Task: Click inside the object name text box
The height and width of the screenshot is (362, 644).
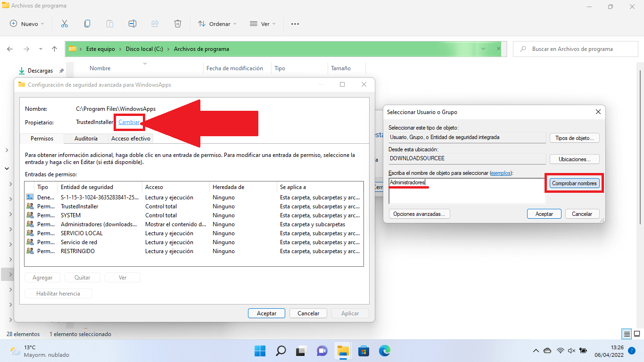Action: coord(467,191)
